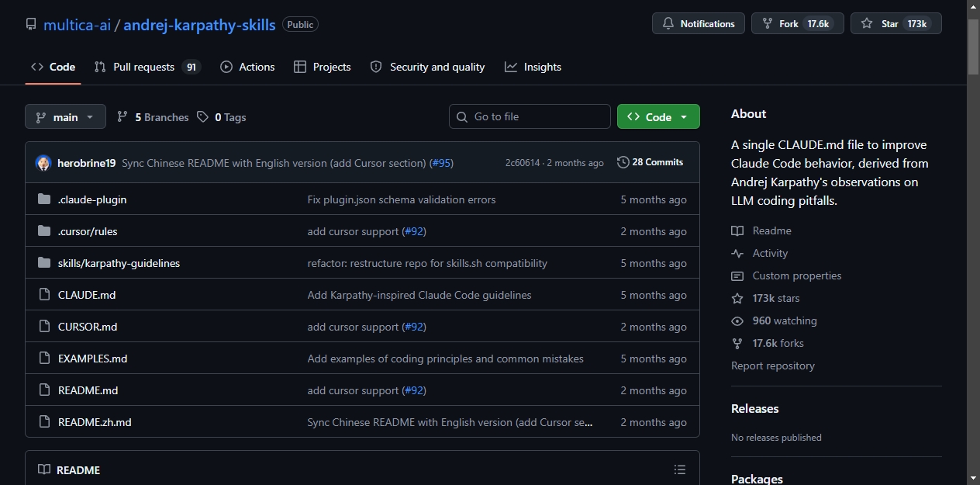
Task: Click the file icon of CURSOR.md
Action: pos(44,327)
